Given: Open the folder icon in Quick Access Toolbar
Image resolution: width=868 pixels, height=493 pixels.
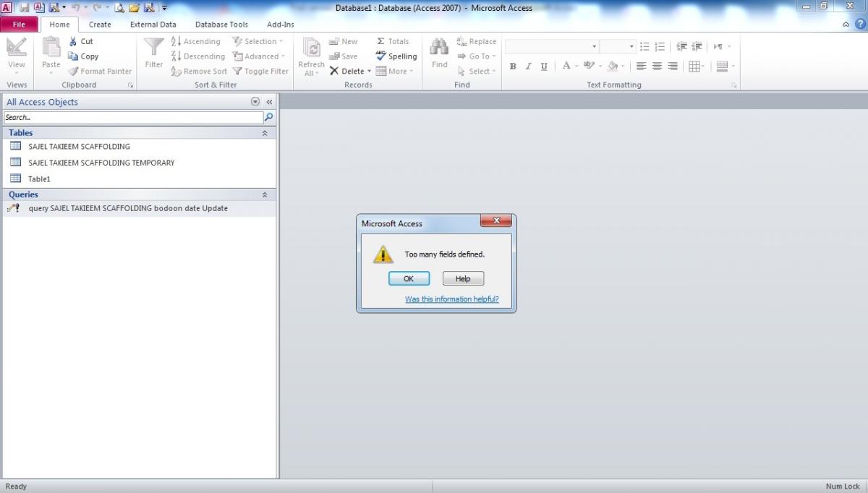Looking at the screenshot, I should point(134,8).
